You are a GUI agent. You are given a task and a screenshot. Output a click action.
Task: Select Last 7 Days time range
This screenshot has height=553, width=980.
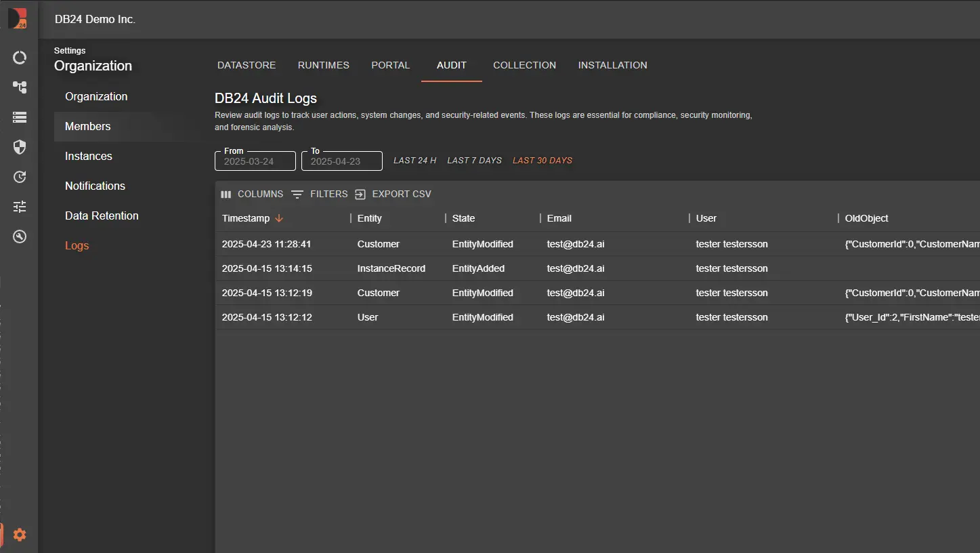click(x=474, y=161)
